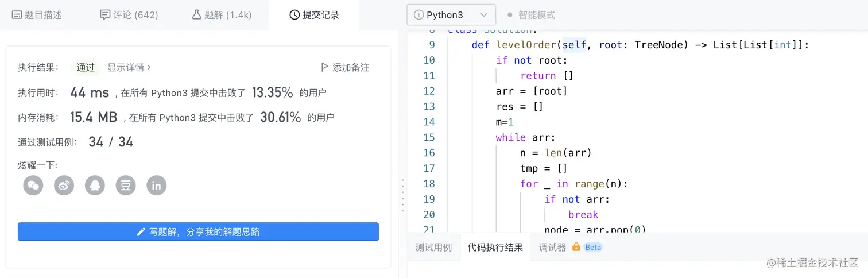Click the 通过 status badge
The width and height of the screenshot is (868, 278).
86,67
